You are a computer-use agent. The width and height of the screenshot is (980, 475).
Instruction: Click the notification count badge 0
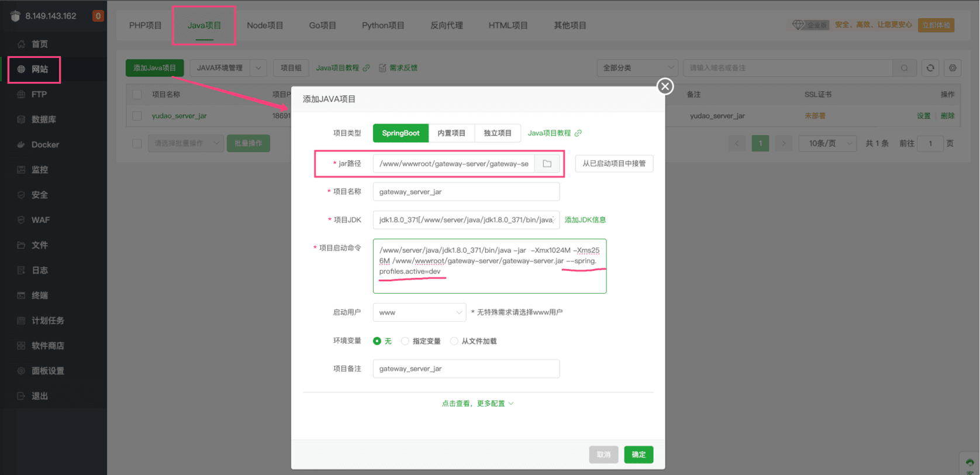(98, 16)
